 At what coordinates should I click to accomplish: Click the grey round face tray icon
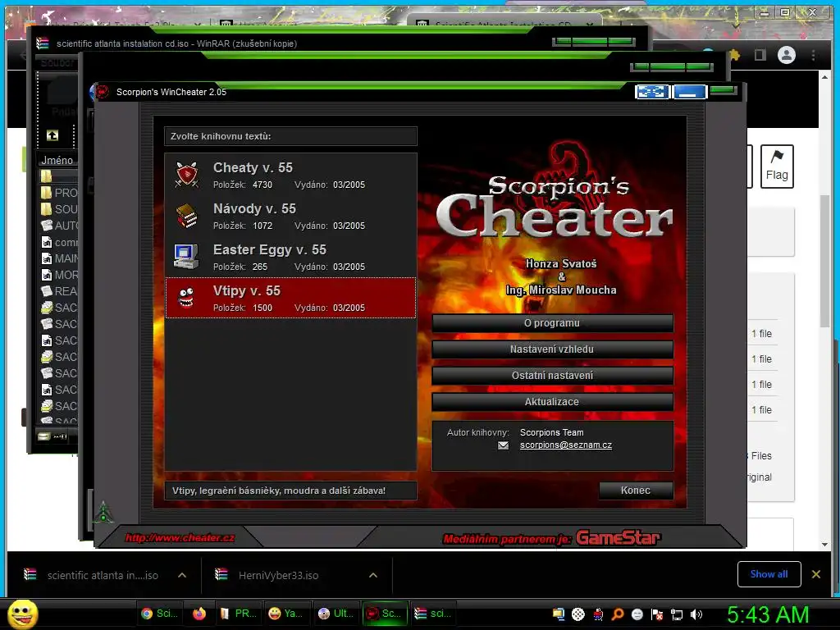pyautogui.click(x=637, y=614)
